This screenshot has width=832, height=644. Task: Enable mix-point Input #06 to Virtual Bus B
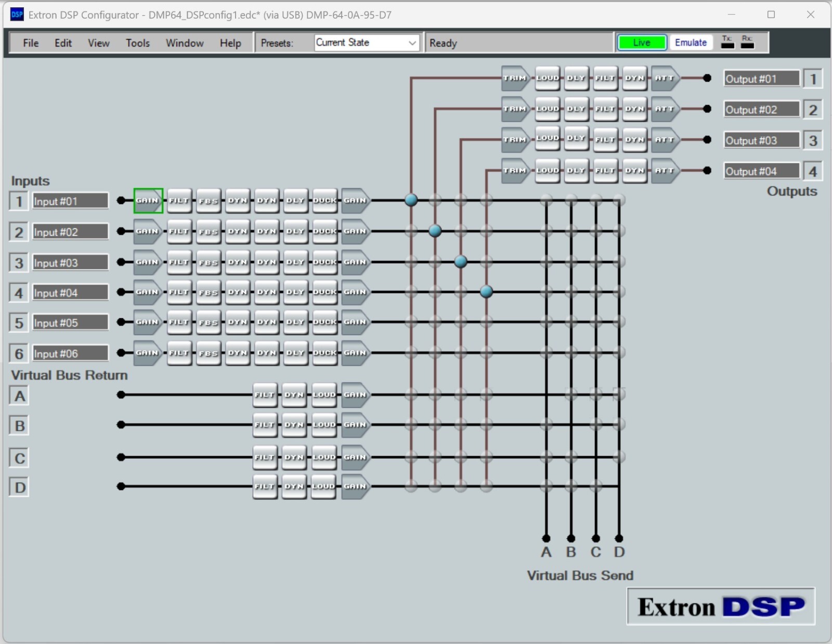click(571, 352)
